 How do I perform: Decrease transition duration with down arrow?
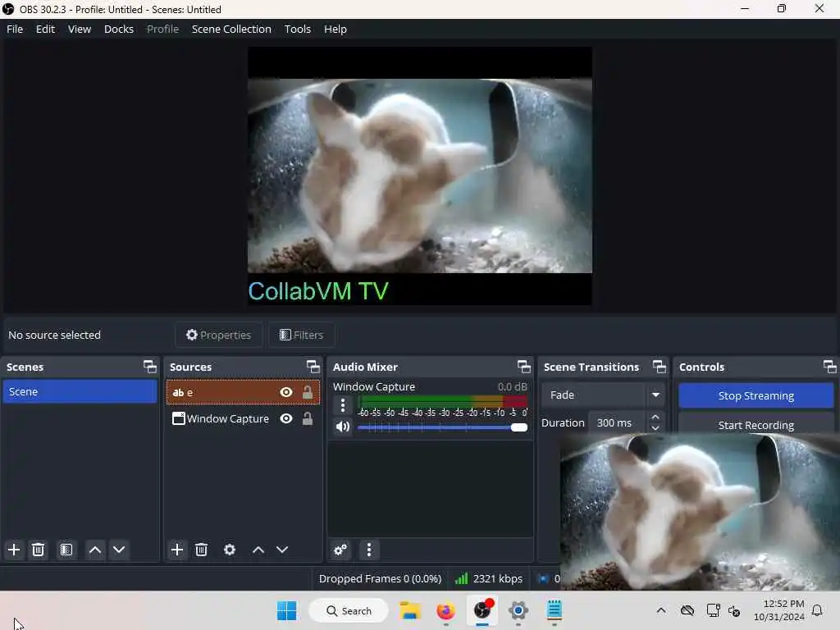pyautogui.click(x=655, y=428)
